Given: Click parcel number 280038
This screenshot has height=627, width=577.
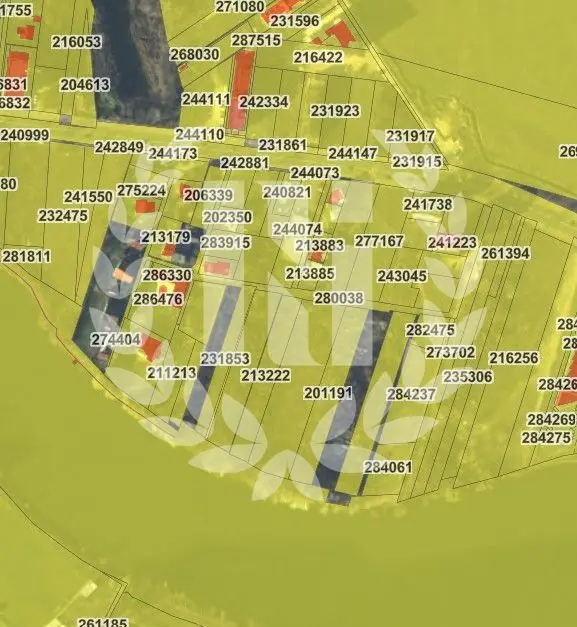Looking at the screenshot, I should tap(339, 298).
